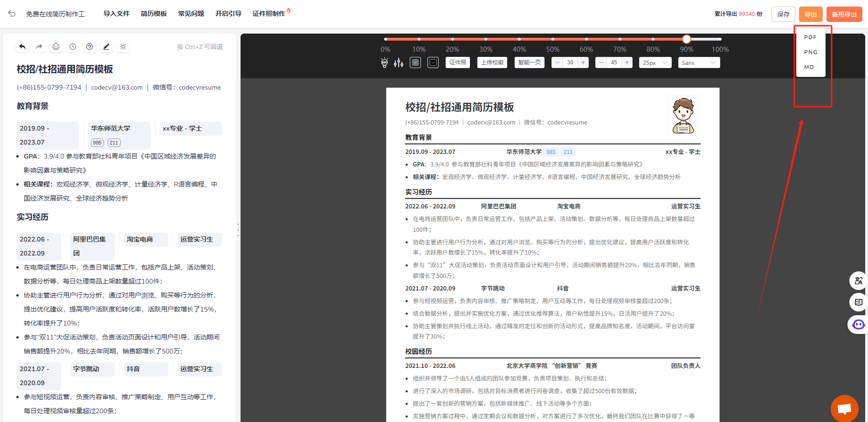
Task: Redo the edit in editor toolbar
Action: coord(39,47)
